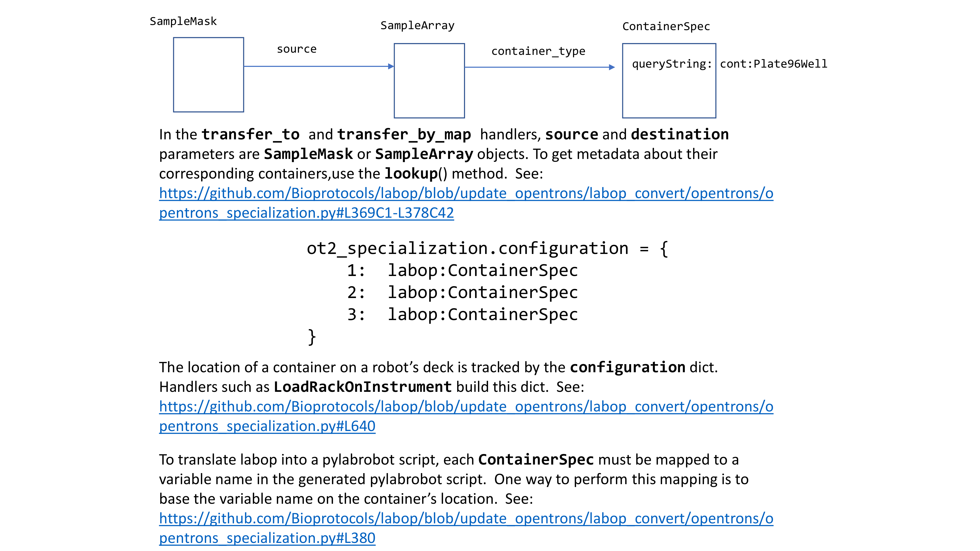The width and height of the screenshot is (980, 551).
Task: Select the SampleMask box in the diagram
Action: pyautogui.click(x=208, y=76)
